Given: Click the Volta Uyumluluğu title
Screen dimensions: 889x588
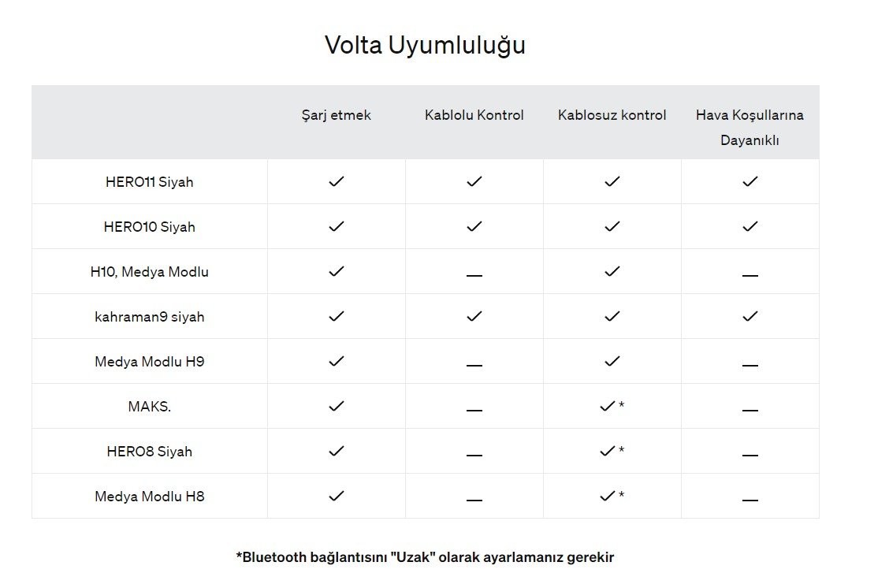Looking at the screenshot, I should pos(425,46).
